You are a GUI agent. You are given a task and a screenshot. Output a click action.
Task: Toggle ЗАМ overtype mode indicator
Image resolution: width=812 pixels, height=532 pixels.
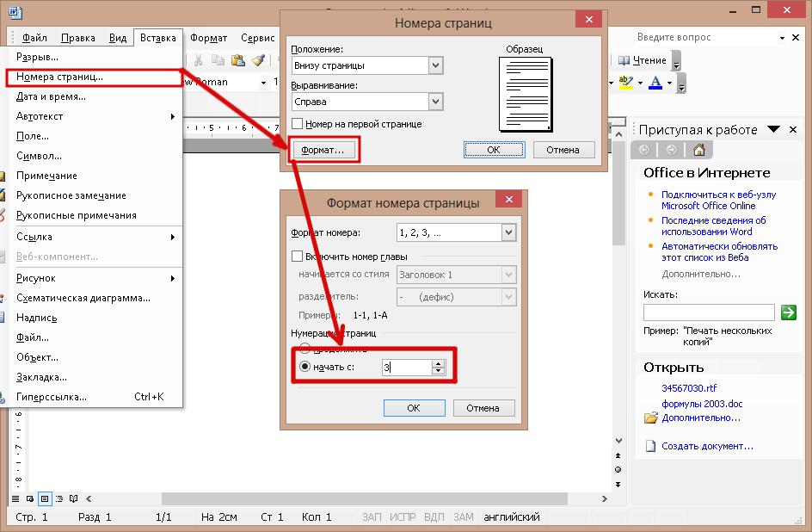coord(464,517)
